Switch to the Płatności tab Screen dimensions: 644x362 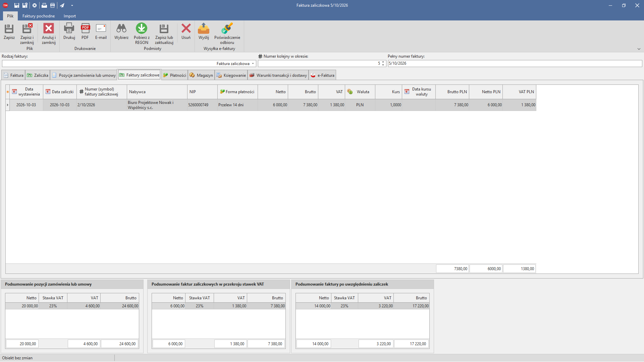pyautogui.click(x=175, y=75)
